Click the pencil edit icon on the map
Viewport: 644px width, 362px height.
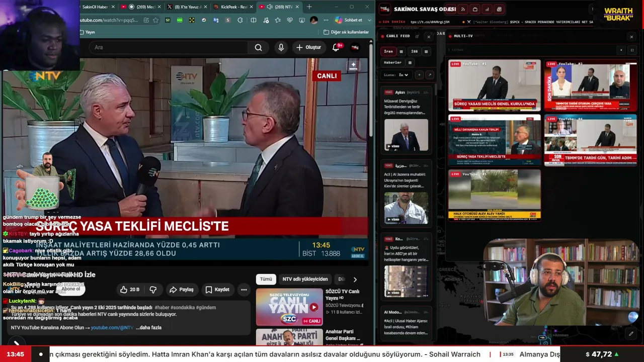[x=631, y=333]
